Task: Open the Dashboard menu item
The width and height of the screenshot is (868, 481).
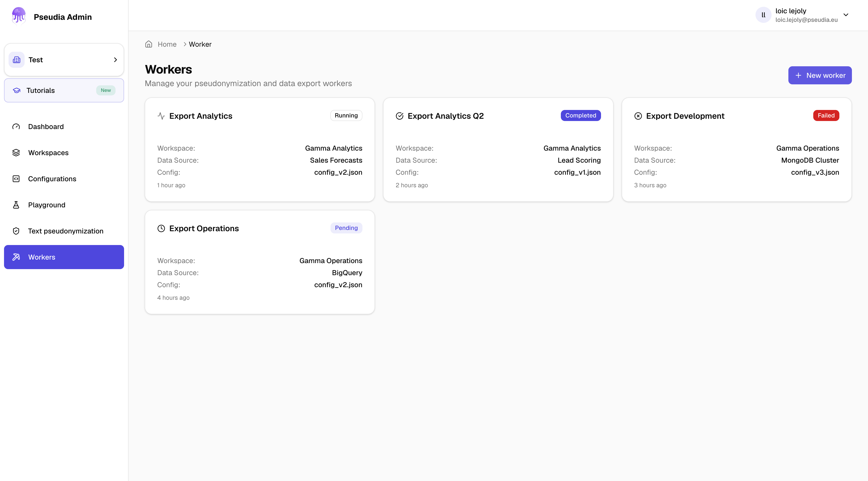Action: tap(64, 127)
